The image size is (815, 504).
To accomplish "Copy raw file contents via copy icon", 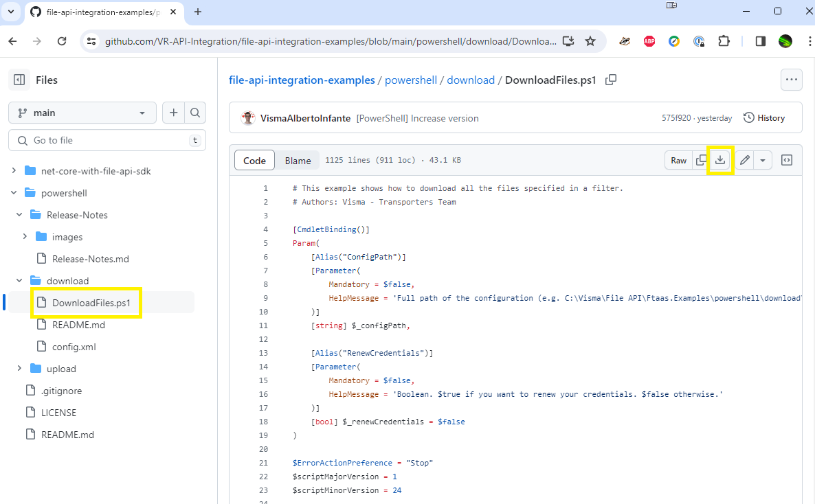I will pyautogui.click(x=700, y=160).
